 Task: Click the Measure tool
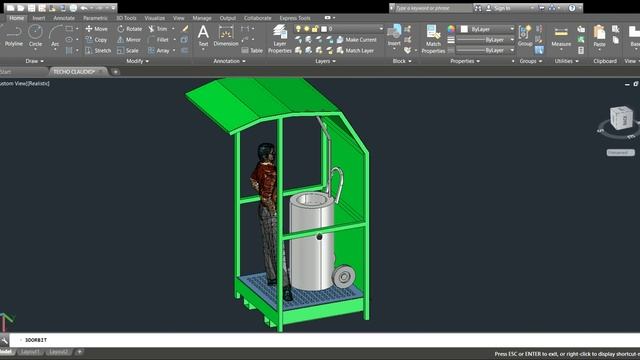[561, 37]
